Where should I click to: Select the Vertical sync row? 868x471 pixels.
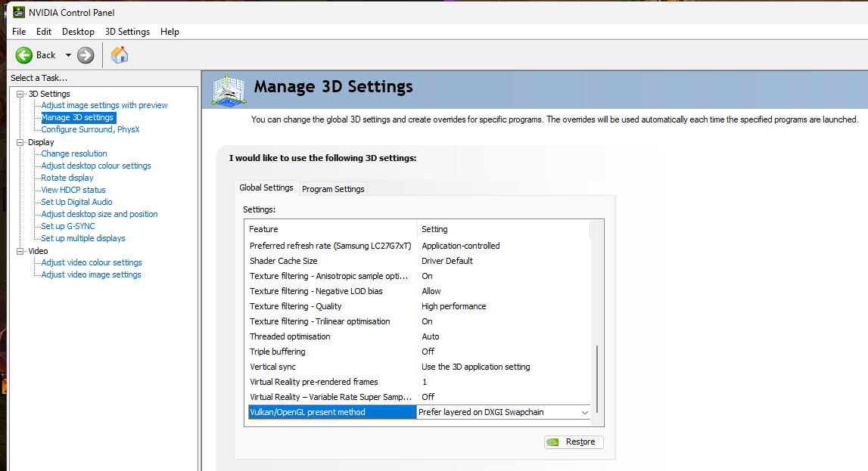pos(419,367)
